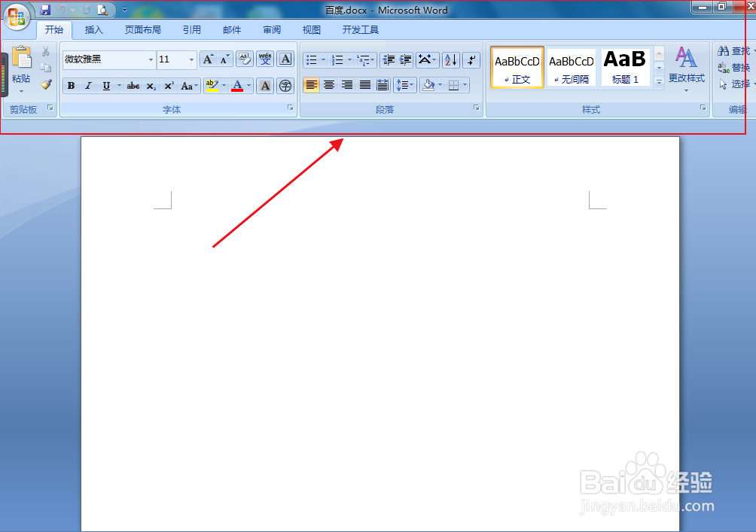Viewport: 756px width, 532px height.
Task: Apply paragraph shading fill bucket
Action: [x=428, y=85]
